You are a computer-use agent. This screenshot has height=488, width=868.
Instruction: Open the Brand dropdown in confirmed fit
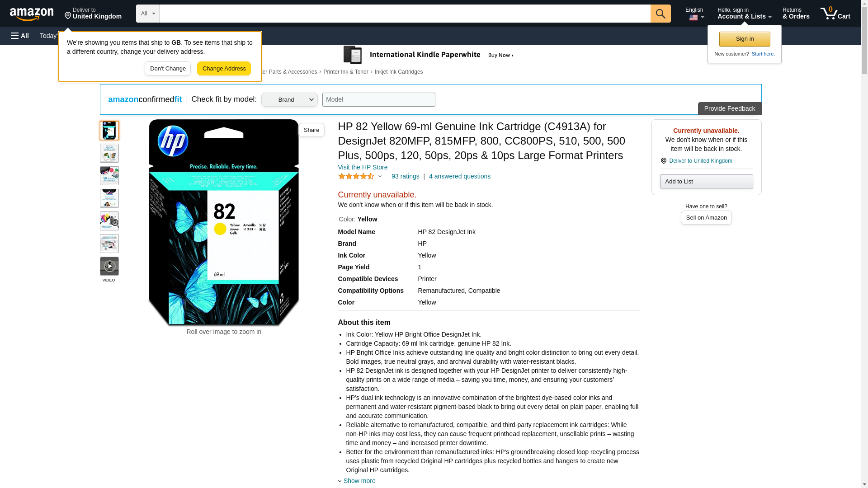click(x=289, y=100)
